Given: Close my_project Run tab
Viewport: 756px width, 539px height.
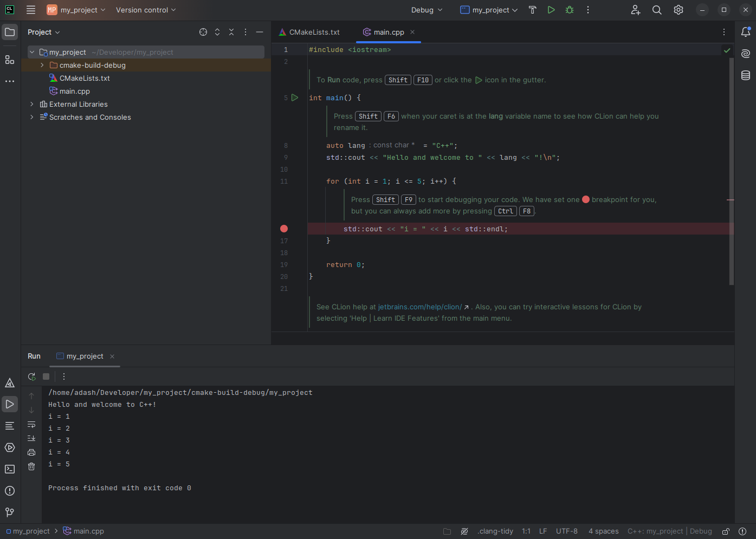Looking at the screenshot, I should [112, 356].
